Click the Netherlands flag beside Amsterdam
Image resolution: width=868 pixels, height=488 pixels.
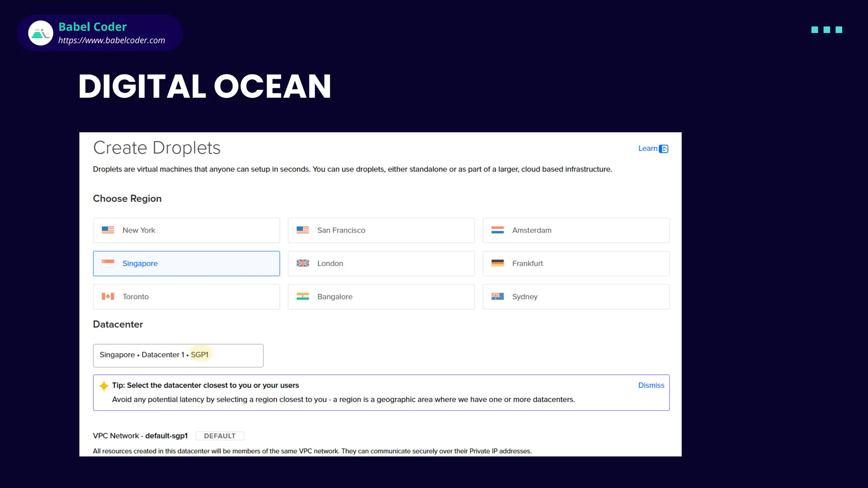[x=498, y=230]
